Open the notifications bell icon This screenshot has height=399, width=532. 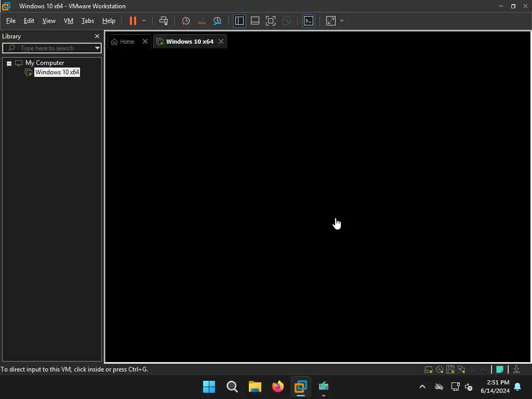[x=518, y=387]
